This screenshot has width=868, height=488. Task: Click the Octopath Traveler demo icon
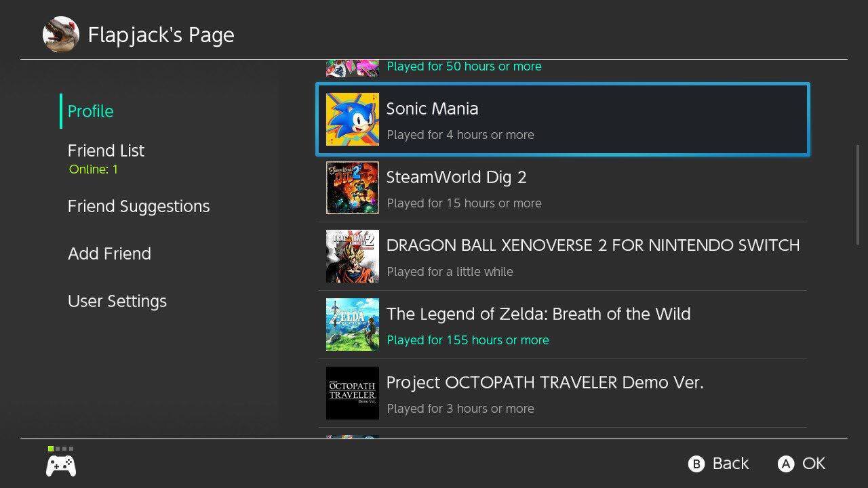(352, 393)
